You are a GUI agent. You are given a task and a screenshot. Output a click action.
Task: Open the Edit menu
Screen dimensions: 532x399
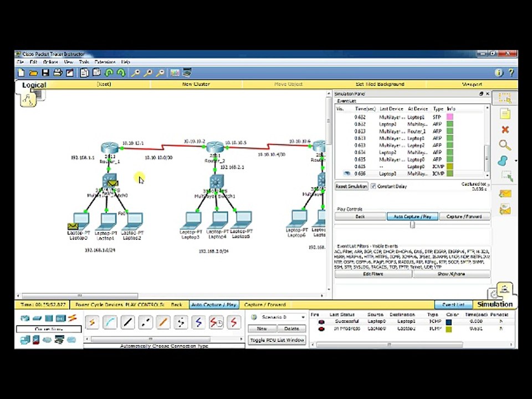pyautogui.click(x=33, y=62)
